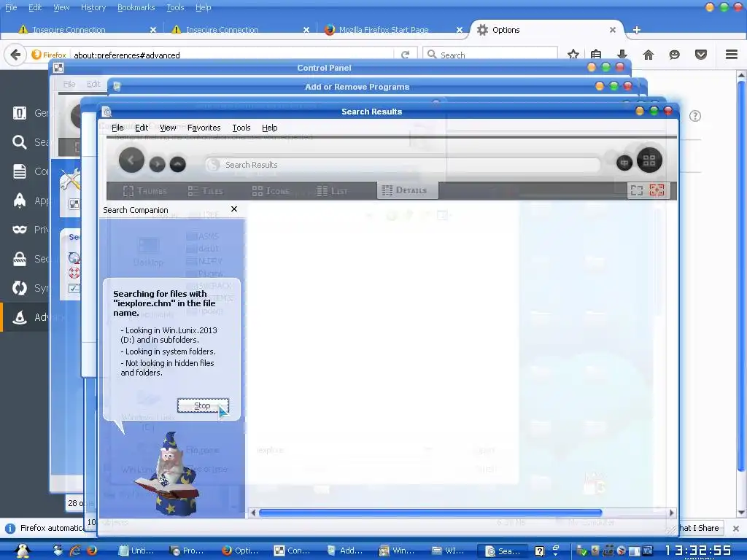The width and height of the screenshot is (747, 560).
Task: Close the Options tab in Firefox
Action: click(x=613, y=29)
